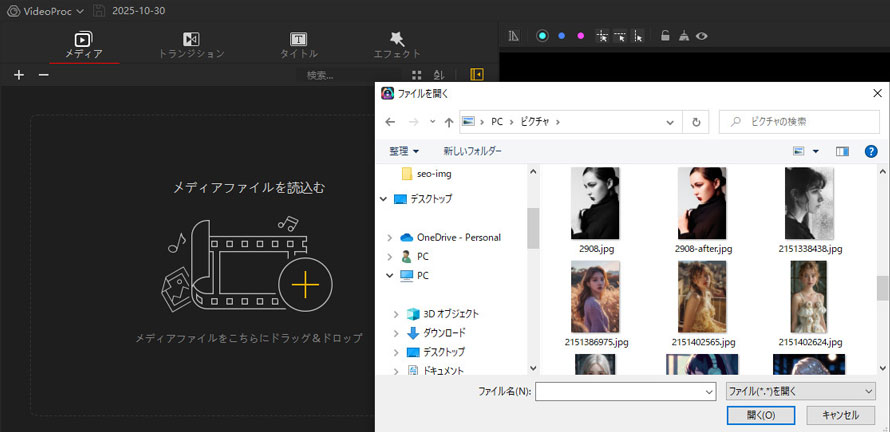Open the VideoProc main menu dropdown
The image size is (890, 432).
[45, 11]
